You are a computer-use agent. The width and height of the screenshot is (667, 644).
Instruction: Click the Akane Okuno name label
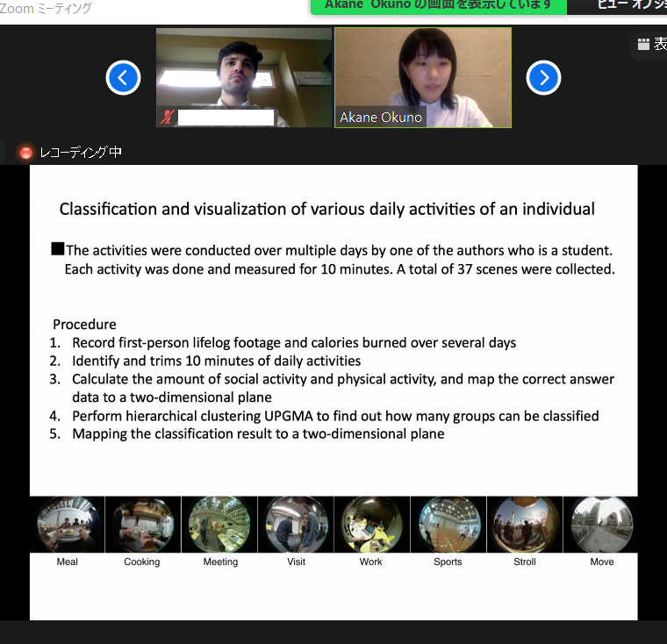[x=381, y=118]
